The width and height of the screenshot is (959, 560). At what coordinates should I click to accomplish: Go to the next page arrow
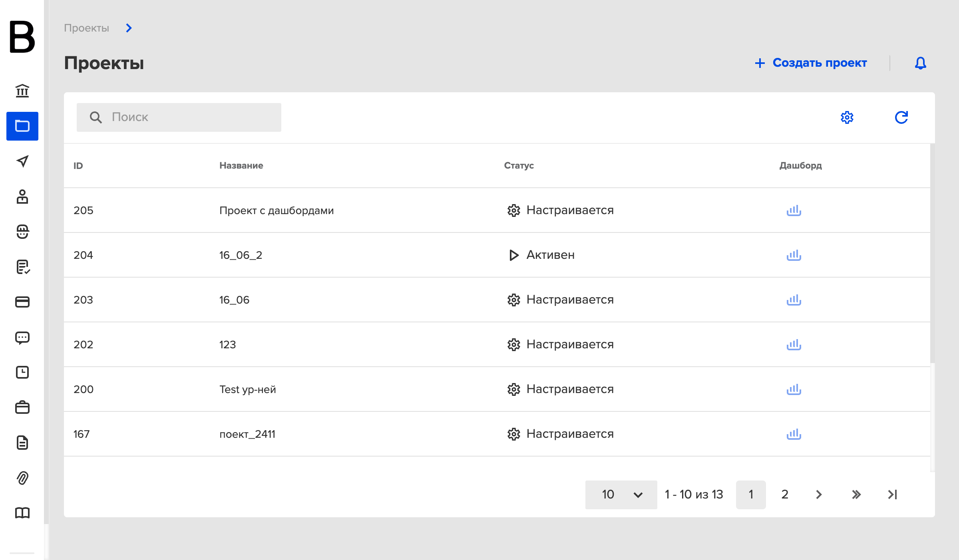818,494
